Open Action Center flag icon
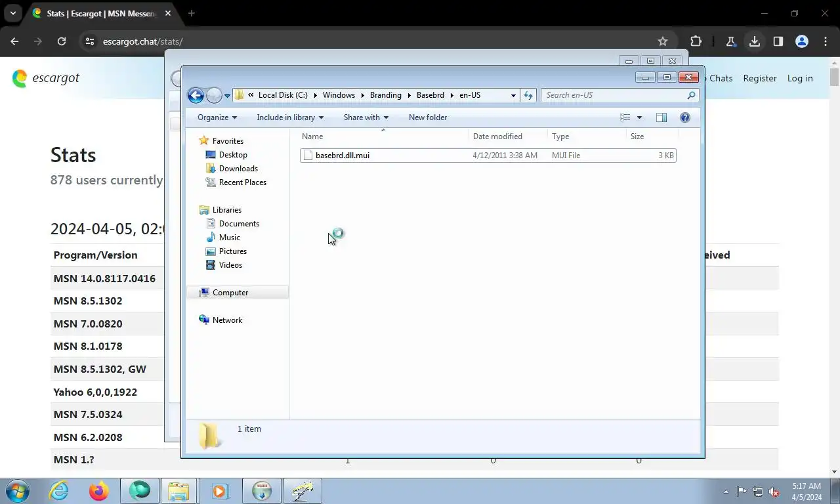 coord(742,492)
